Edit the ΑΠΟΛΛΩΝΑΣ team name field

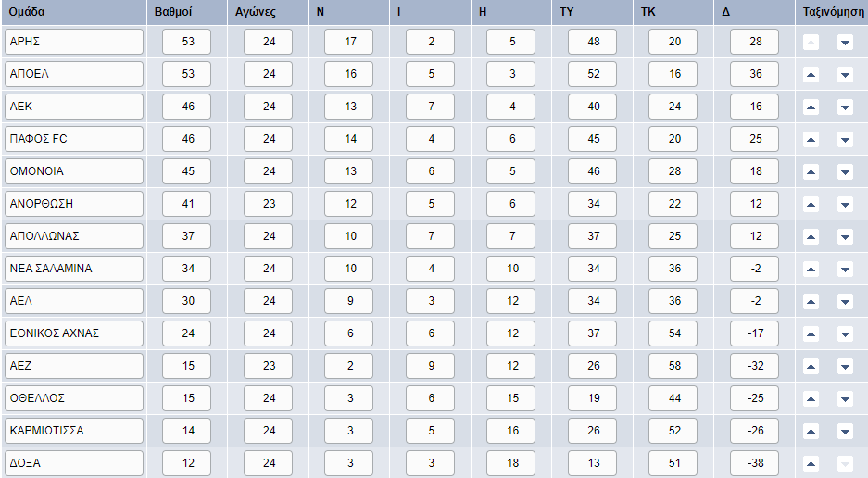(73, 236)
